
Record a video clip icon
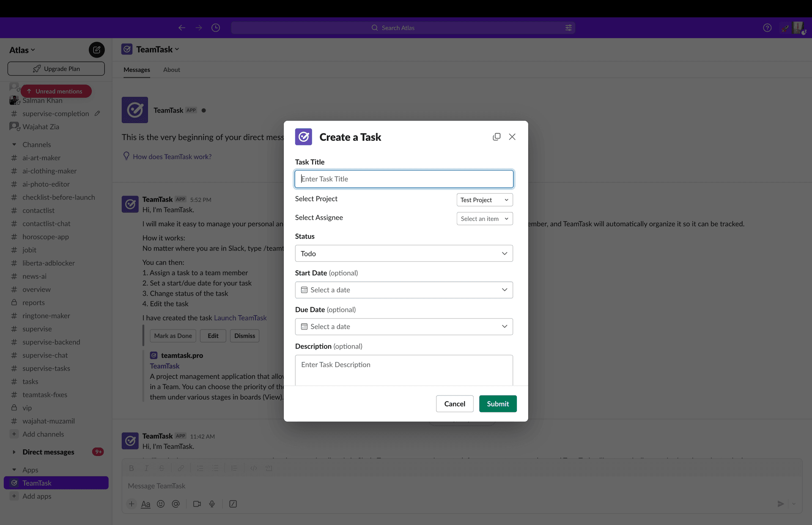pyautogui.click(x=197, y=504)
